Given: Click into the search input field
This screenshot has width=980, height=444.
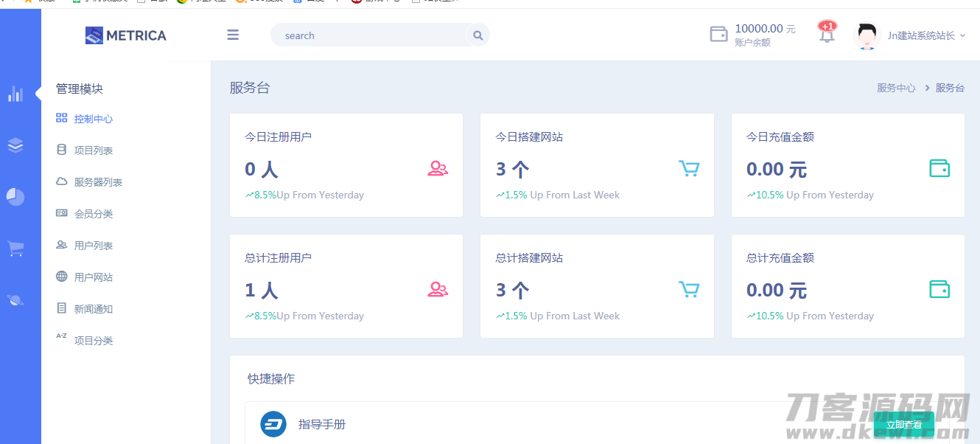Looking at the screenshot, I should point(368,35).
